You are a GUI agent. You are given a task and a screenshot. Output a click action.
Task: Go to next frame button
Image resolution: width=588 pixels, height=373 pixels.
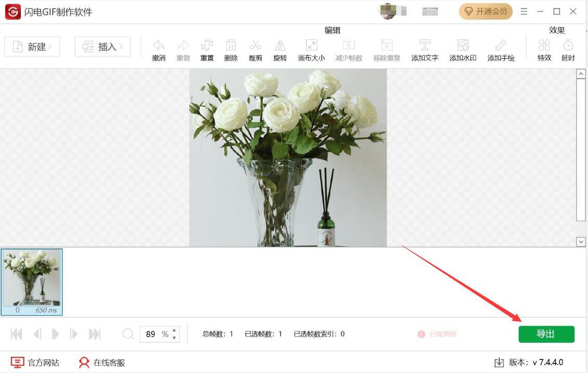click(x=73, y=334)
